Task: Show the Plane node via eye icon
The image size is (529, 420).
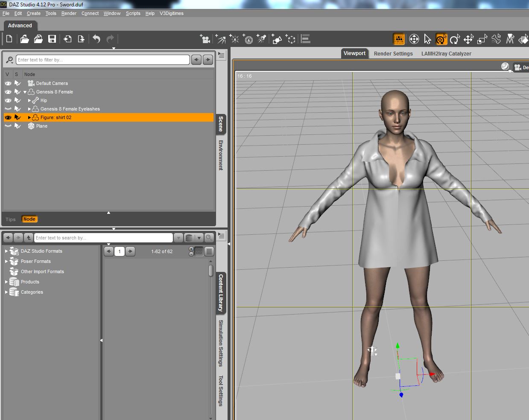Action: [8, 126]
